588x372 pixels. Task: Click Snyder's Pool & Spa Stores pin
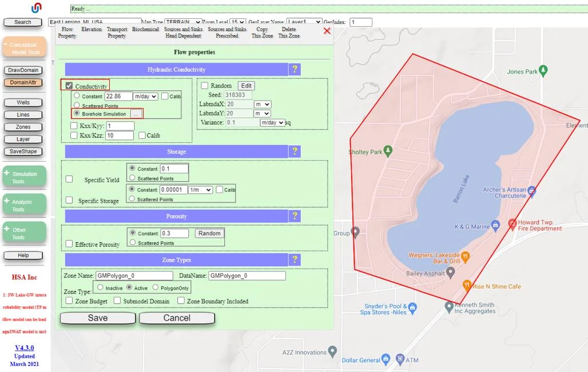click(x=412, y=309)
